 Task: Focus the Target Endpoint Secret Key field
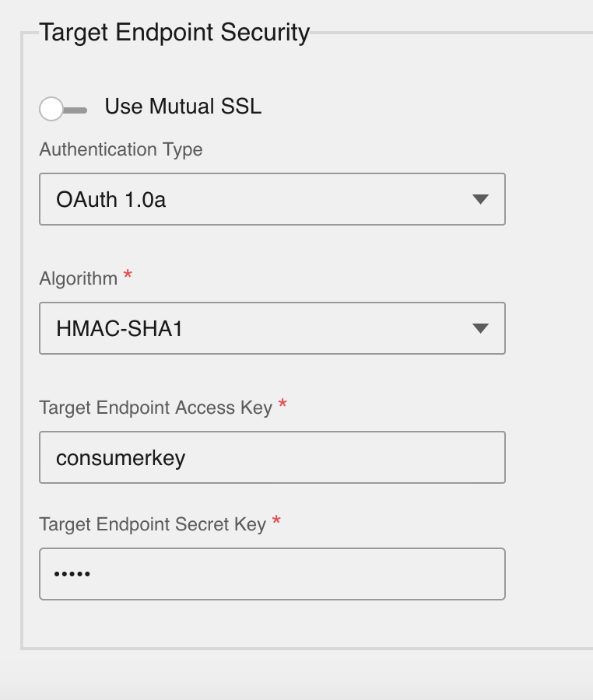pyautogui.click(x=272, y=574)
